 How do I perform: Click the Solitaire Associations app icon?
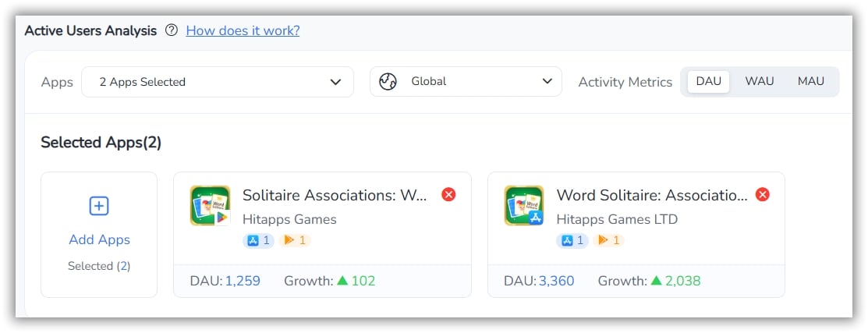click(x=210, y=206)
